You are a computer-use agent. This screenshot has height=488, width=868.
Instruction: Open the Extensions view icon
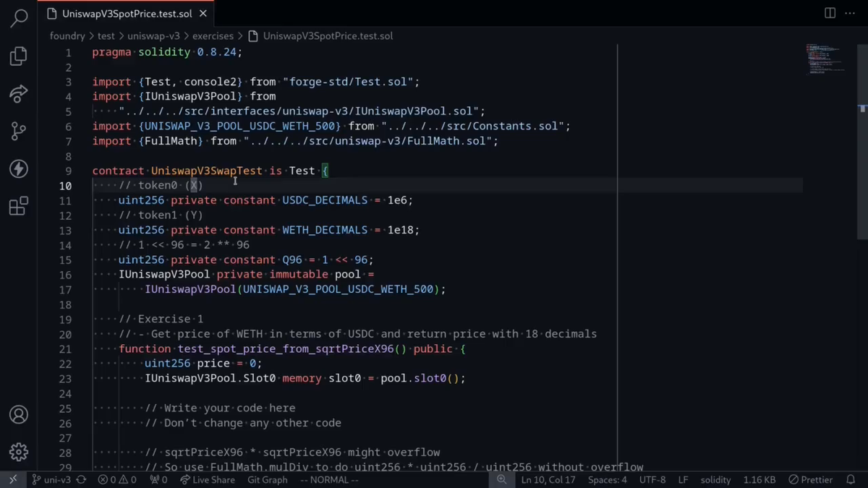coord(19,206)
